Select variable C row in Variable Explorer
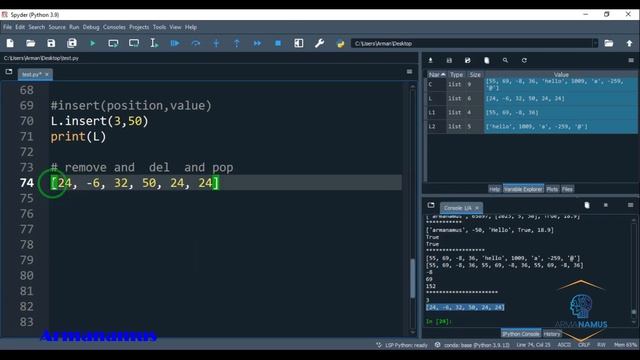 point(532,84)
